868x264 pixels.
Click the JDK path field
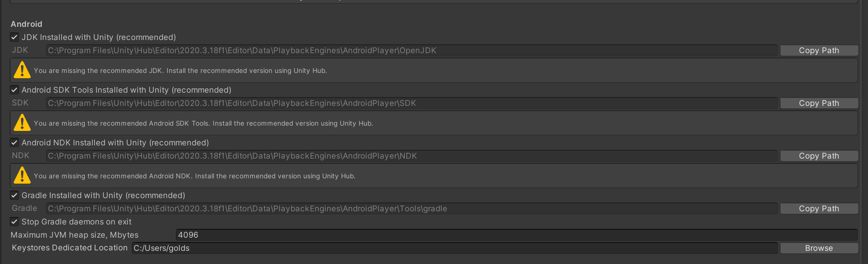412,51
